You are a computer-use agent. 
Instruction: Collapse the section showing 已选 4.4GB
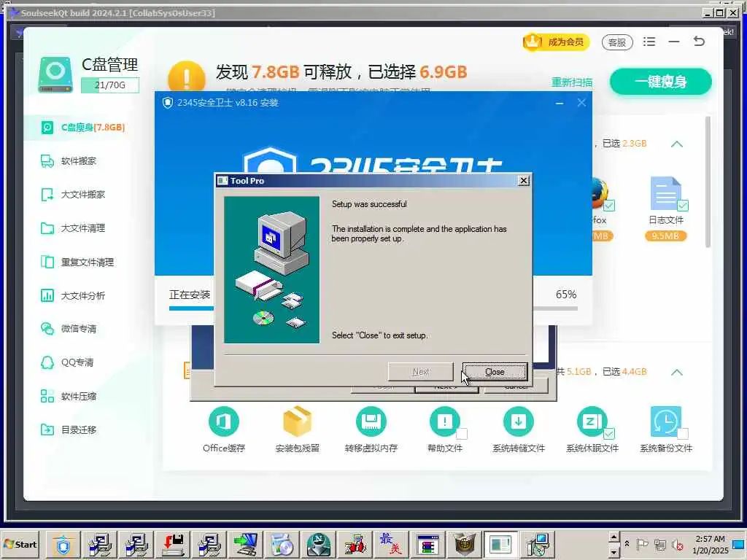676,372
